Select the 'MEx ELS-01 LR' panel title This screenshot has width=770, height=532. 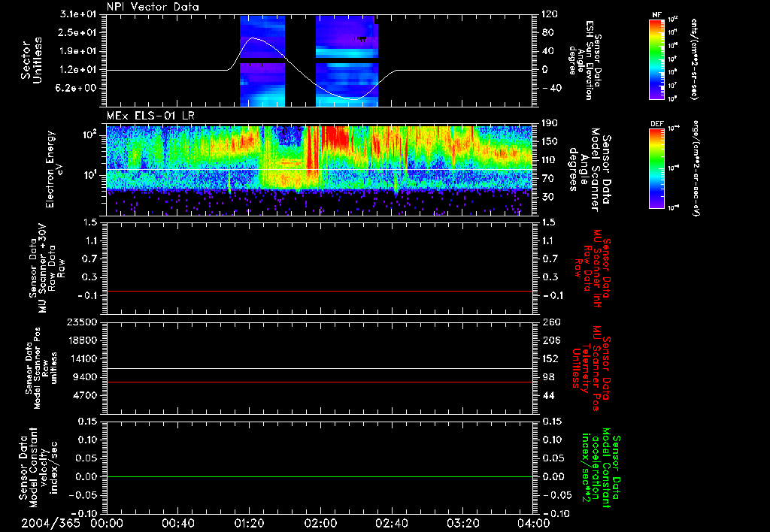coord(150,116)
